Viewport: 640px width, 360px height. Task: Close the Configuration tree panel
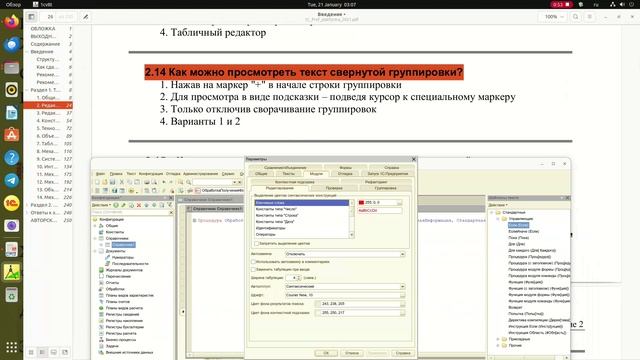[171, 198]
